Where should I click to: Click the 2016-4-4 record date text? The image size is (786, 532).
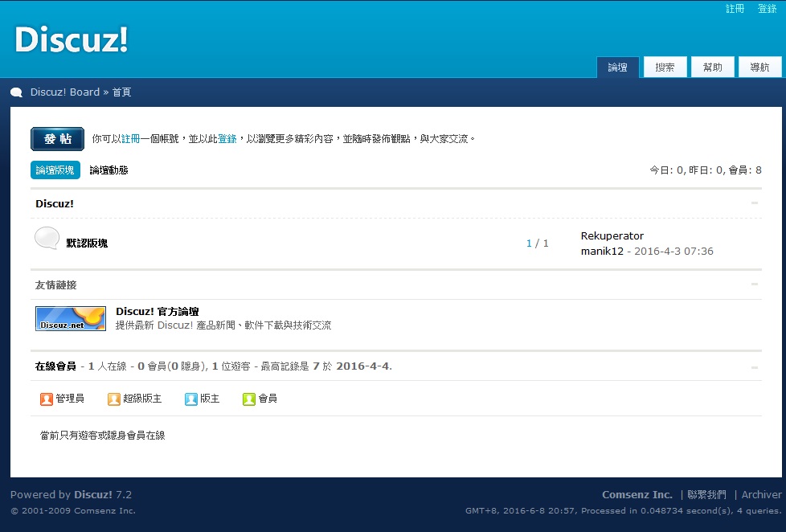click(x=362, y=366)
